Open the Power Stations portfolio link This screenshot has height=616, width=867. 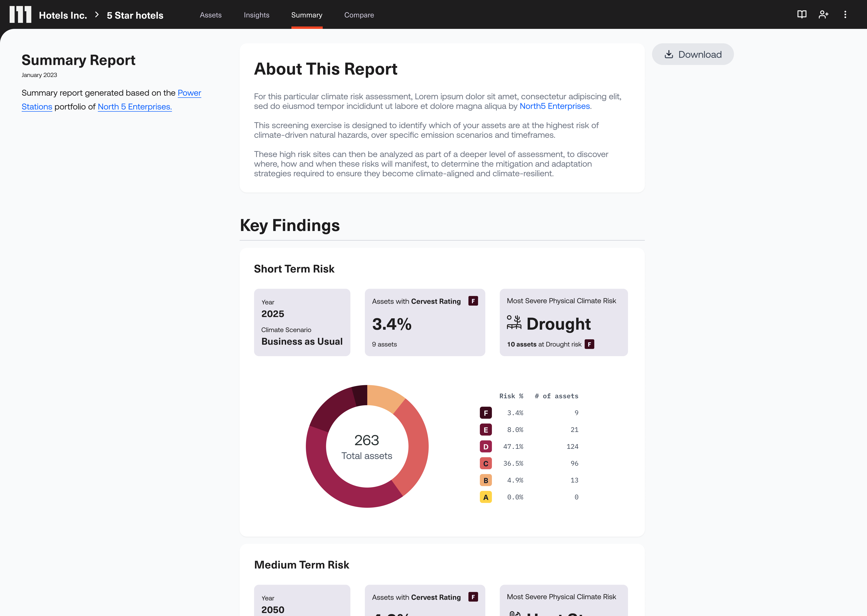point(189,93)
